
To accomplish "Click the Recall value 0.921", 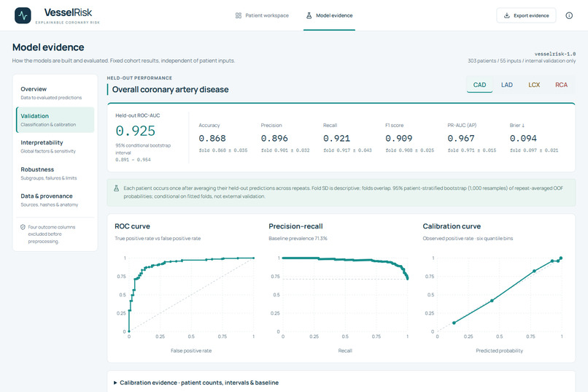I will click(337, 139).
